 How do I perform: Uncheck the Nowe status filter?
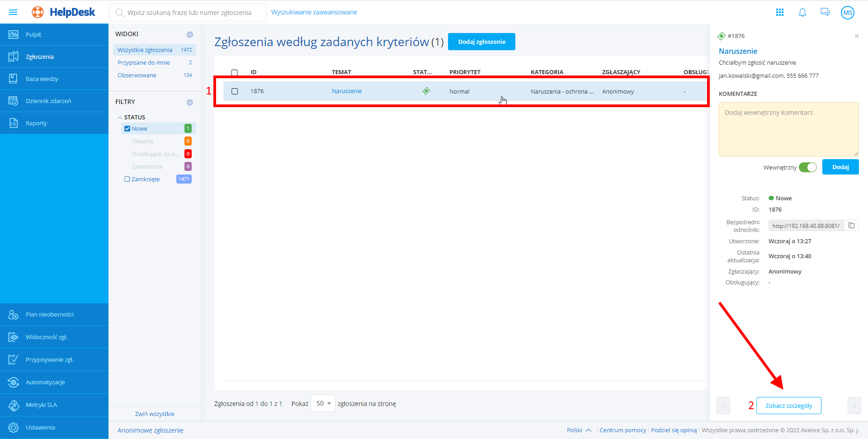coord(127,129)
